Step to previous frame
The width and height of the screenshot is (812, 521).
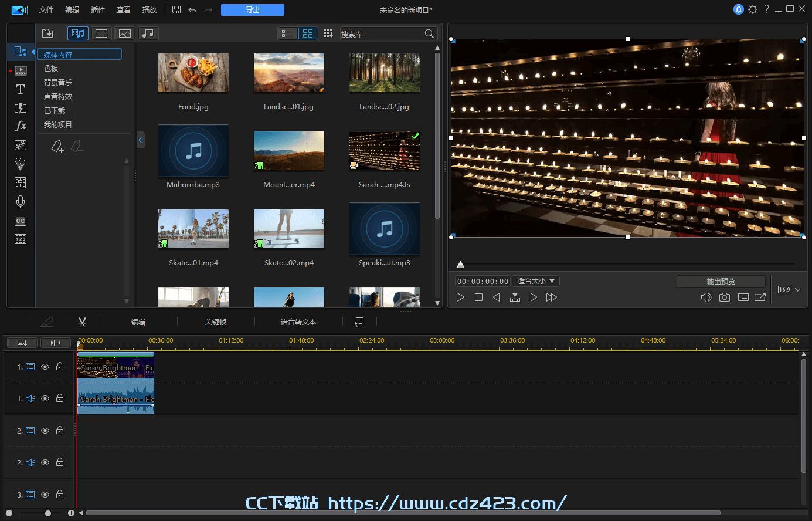(x=497, y=297)
